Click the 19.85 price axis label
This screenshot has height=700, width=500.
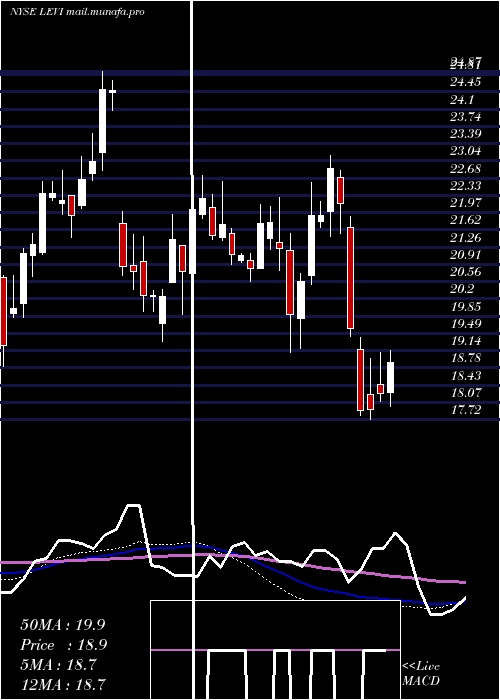point(465,307)
